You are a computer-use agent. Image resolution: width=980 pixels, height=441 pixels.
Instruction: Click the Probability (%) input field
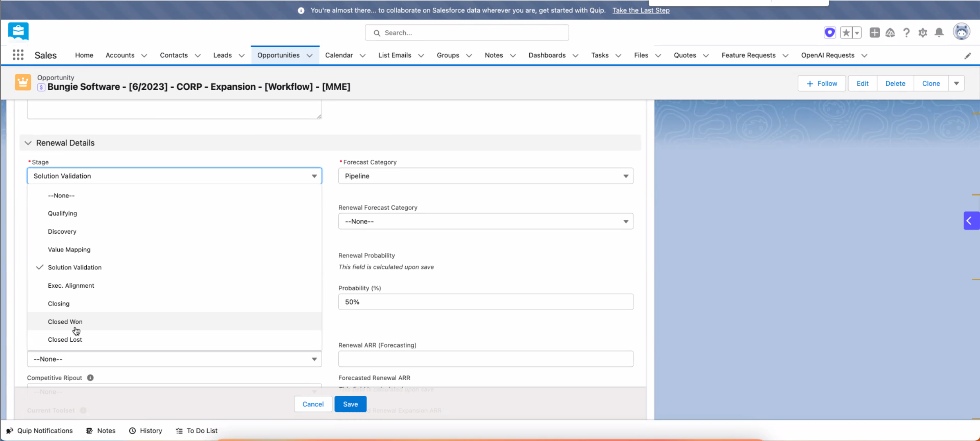coord(485,302)
